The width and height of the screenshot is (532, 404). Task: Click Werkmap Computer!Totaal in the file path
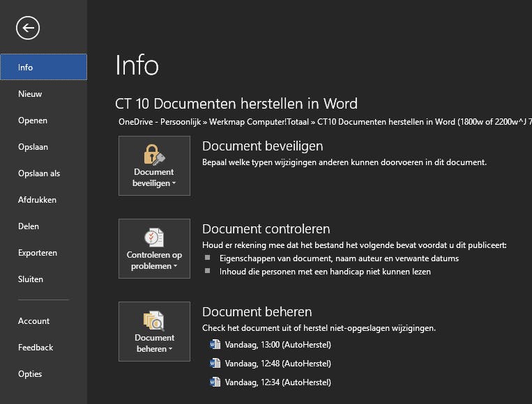[x=259, y=122]
